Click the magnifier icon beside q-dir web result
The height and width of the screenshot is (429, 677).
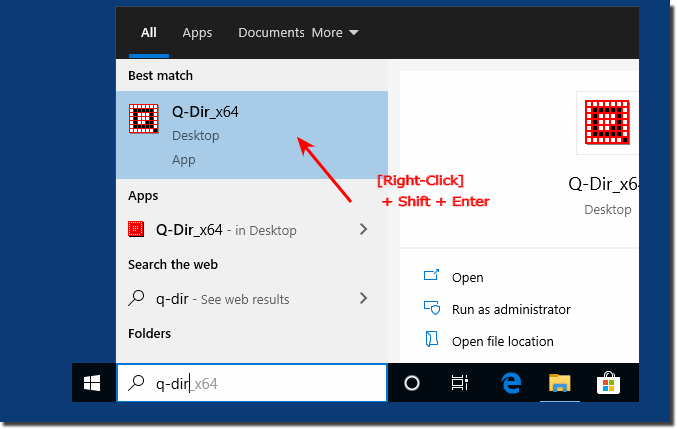point(136,298)
